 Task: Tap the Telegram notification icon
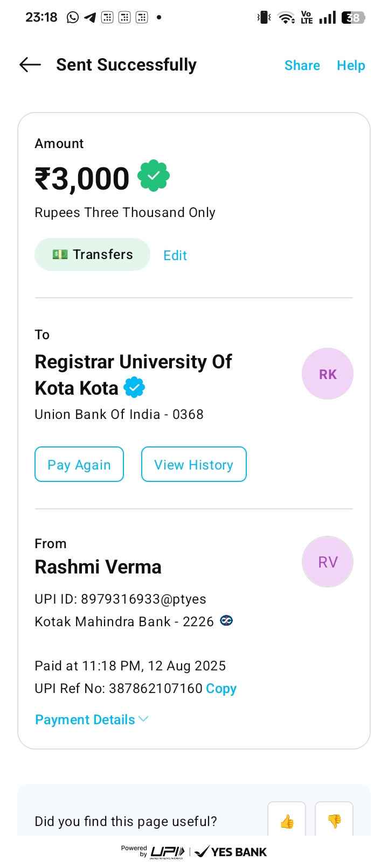pos(90,18)
